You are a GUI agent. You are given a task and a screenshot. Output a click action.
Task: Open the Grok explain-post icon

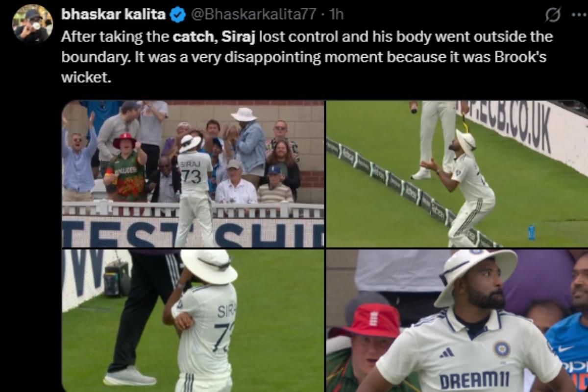pyautogui.click(x=553, y=16)
